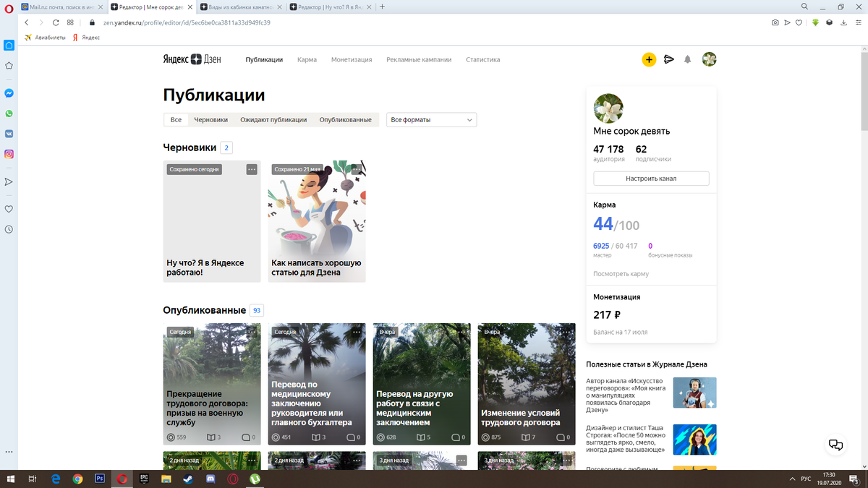
Task: Open the Opera sidebar history clock icon
Action: [9, 229]
